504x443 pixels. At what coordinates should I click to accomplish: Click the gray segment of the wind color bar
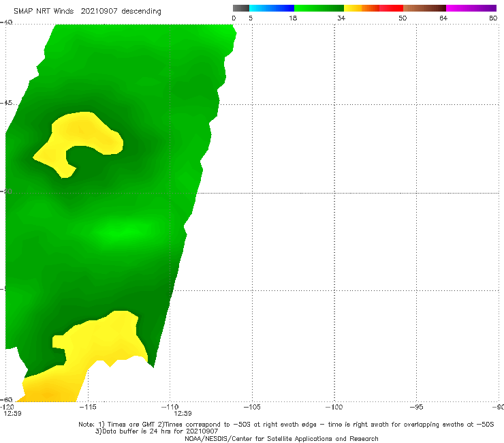point(240,8)
